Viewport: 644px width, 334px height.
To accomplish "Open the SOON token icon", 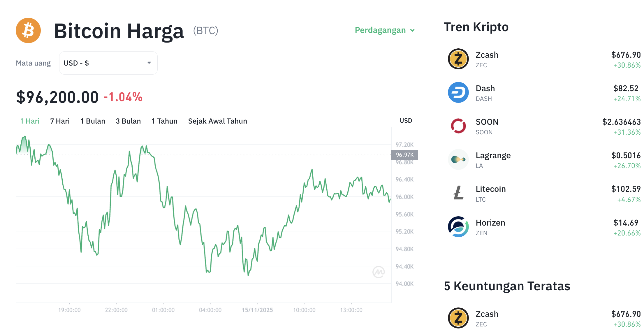I will click(x=458, y=126).
